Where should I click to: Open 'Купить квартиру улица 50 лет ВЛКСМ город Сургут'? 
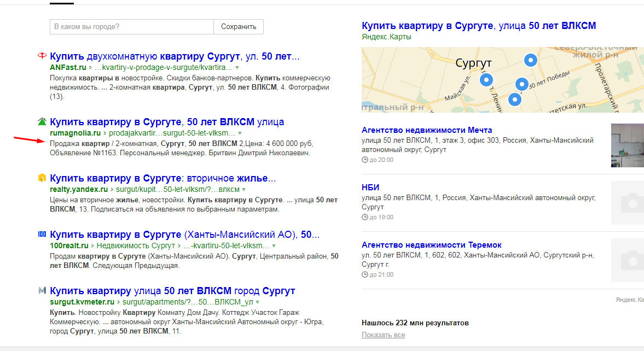tap(172, 291)
